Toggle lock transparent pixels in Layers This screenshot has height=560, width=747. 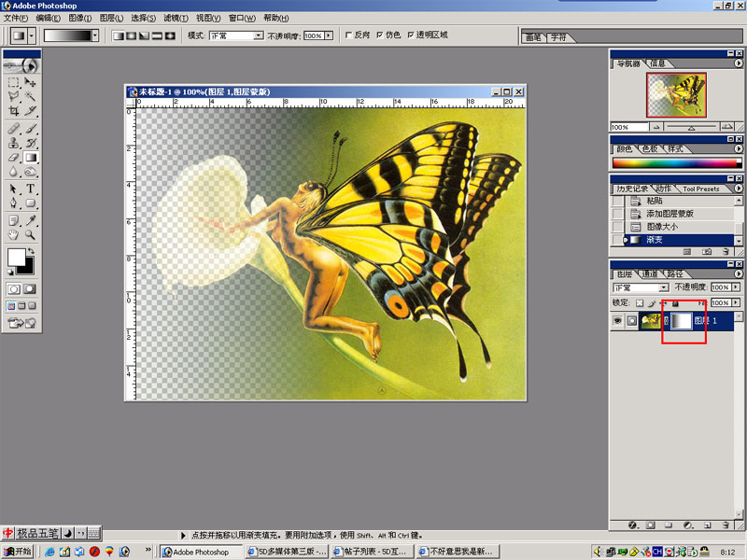[640, 302]
